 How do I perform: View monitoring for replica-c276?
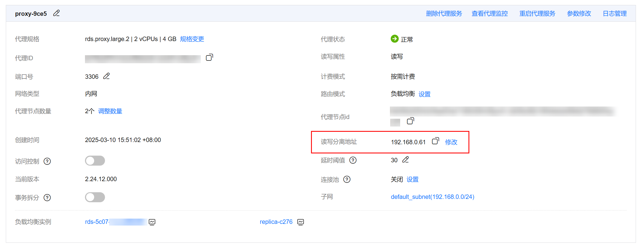[300, 222]
